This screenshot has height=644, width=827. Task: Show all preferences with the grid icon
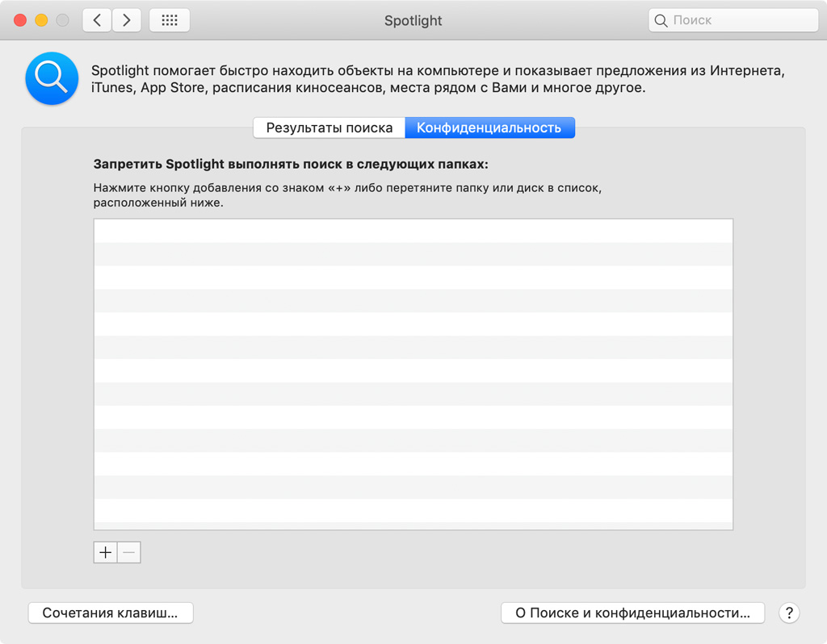pyautogui.click(x=170, y=20)
